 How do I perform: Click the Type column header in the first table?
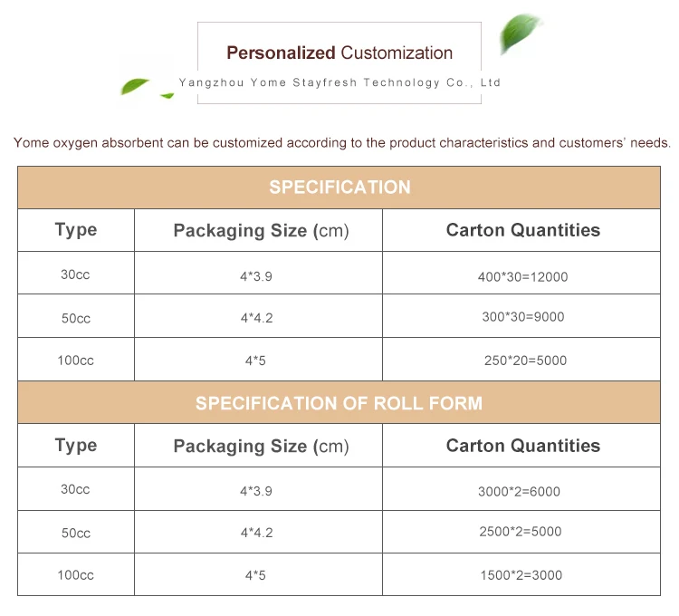click(76, 230)
